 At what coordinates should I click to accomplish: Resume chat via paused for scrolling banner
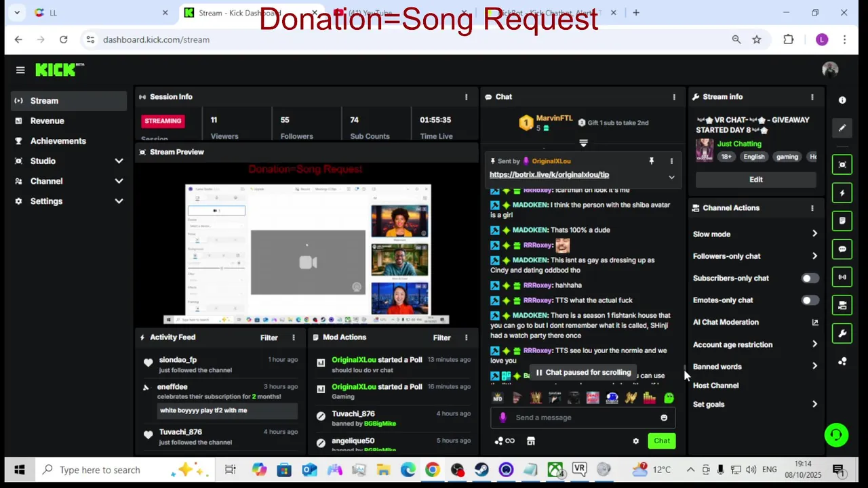coord(583,373)
